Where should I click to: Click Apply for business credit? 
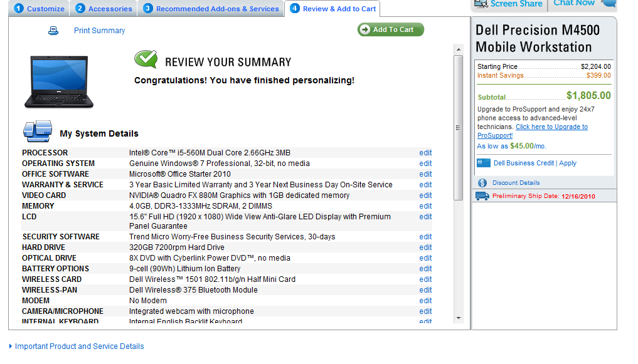coord(568,163)
